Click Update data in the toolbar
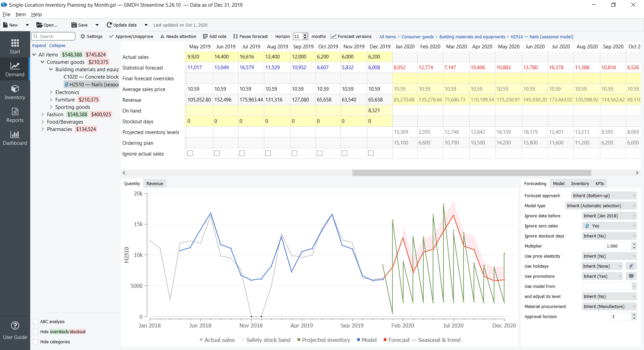The image size is (644, 350). click(x=125, y=25)
